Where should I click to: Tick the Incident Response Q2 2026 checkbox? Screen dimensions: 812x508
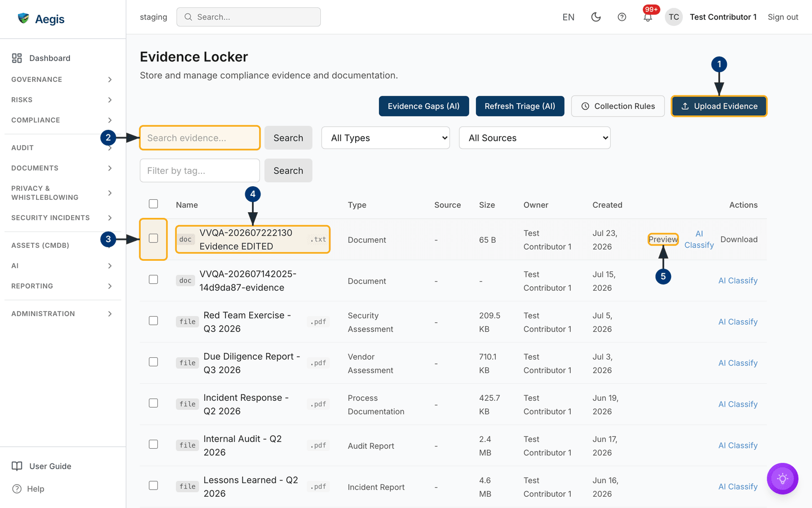pos(153,403)
